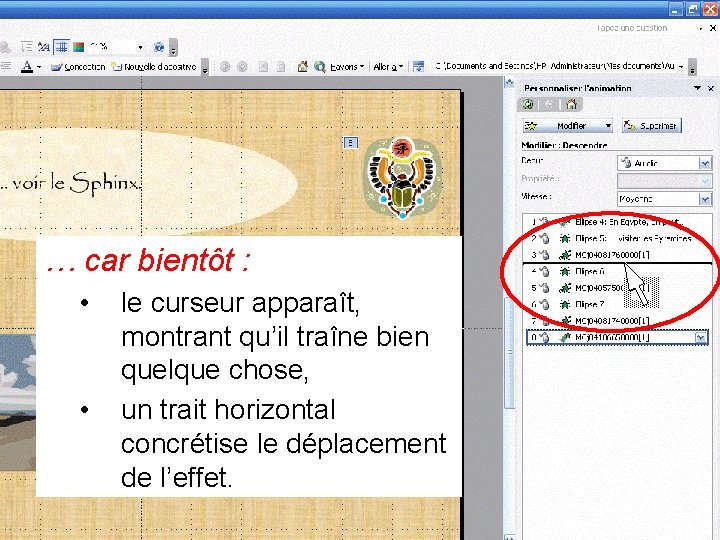Screen dimensions: 720x540
Task: Expand the font color dropdown arrow
Action: point(39,67)
